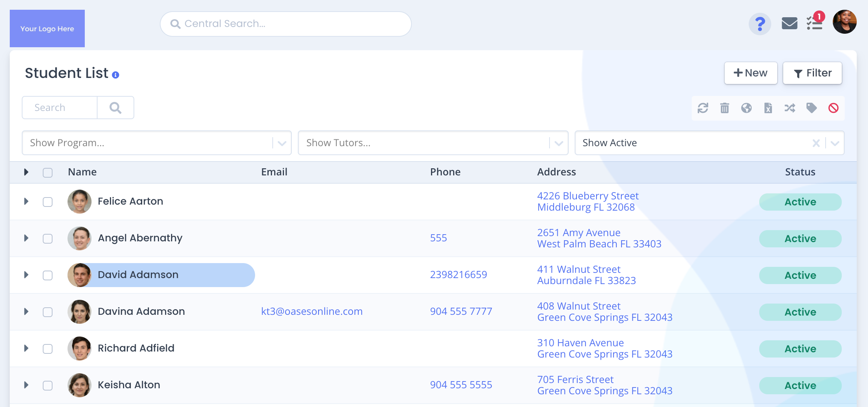Click the red prohibited circle icon
Image resolution: width=868 pixels, height=407 pixels.
tap(833, 108)
